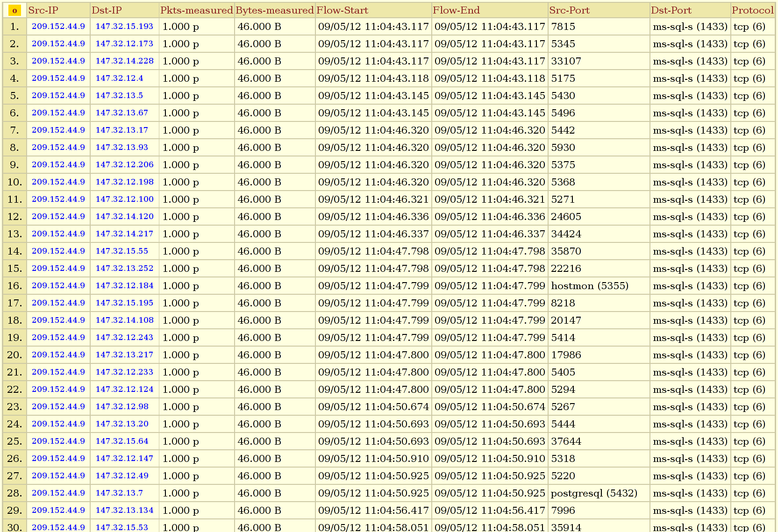This screenshot has width=778, height=532.
Task: Select Flow-Start '09/05/12 11:04:43.118' in row 4
Action: click(373, 78)
